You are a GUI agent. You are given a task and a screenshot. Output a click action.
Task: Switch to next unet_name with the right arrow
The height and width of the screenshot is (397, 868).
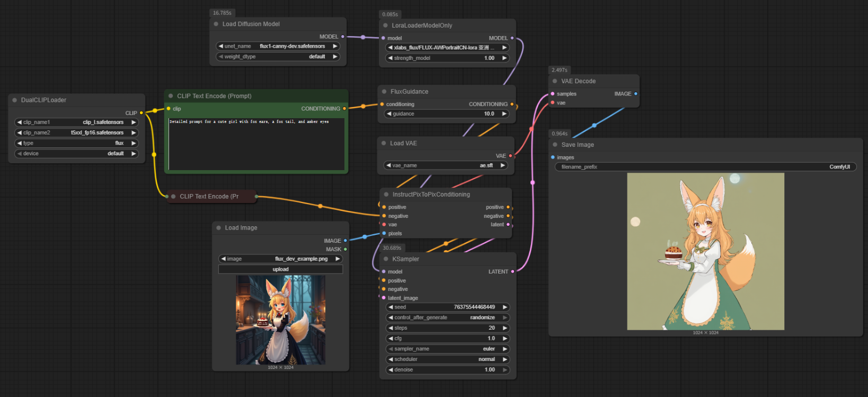[x=335, y=46]
